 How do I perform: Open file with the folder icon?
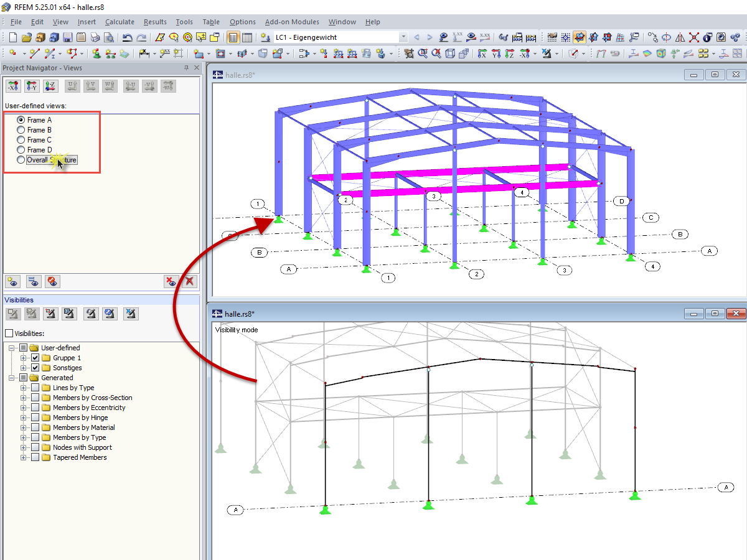27,37
